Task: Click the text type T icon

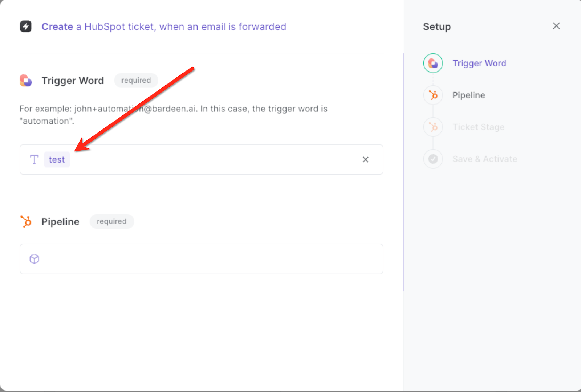Action: click(34, 159)
